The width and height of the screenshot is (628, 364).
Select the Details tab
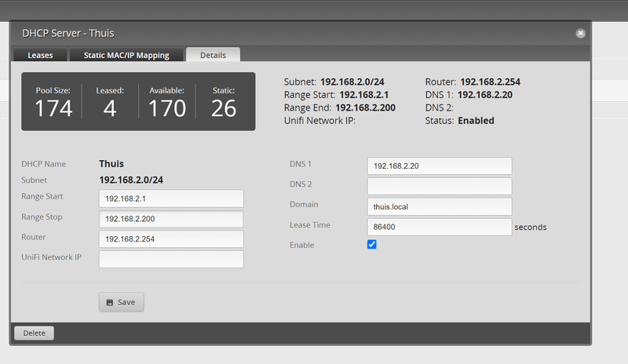pos(213,55)
